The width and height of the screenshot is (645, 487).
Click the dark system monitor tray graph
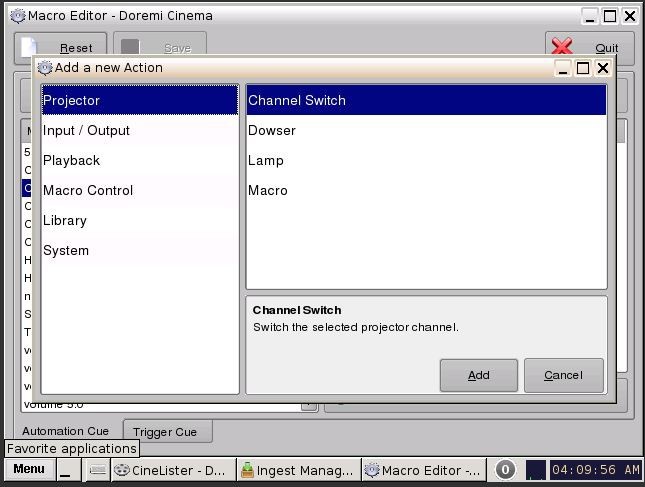[536, 470]
